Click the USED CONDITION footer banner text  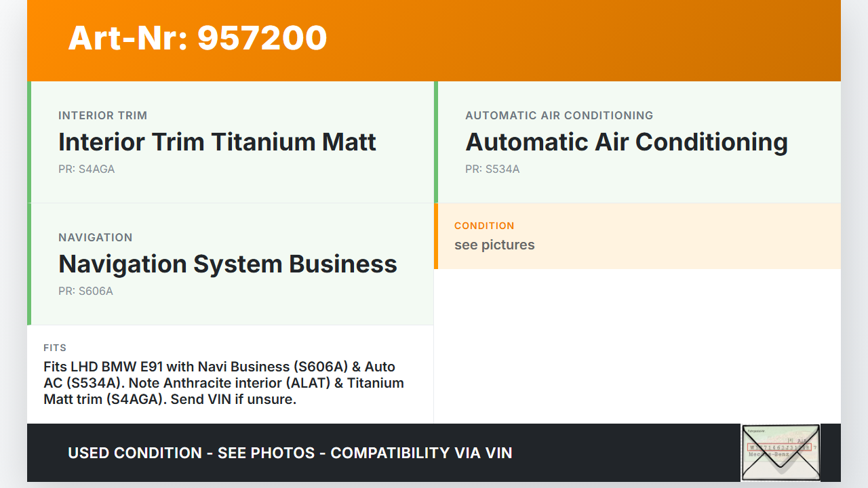click(290, 453)
